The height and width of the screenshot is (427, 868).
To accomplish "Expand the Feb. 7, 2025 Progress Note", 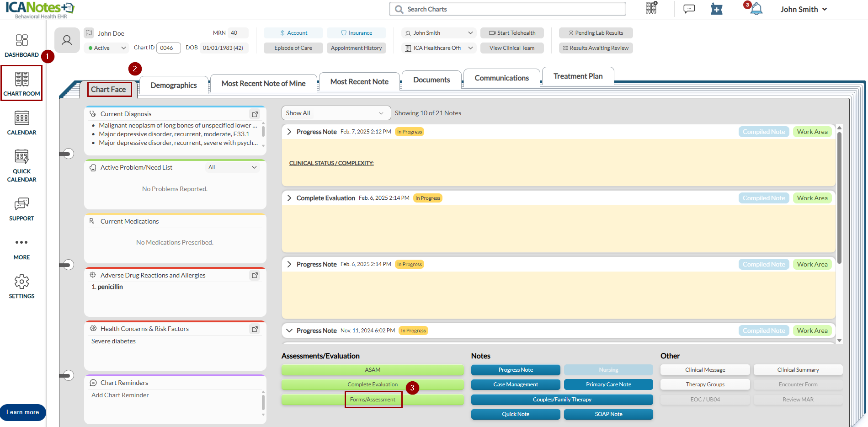I will pos(289,132).
